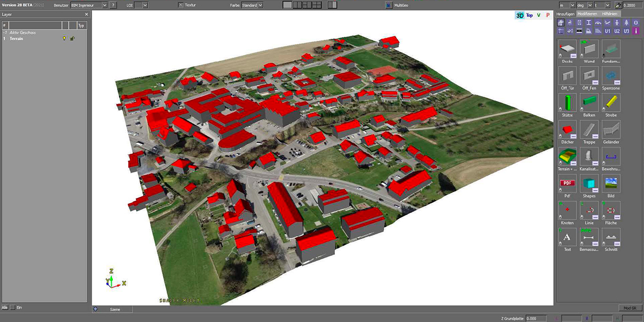
Task: Toggle Terrain layer lightbulb visibility
Action: point(64,39)
